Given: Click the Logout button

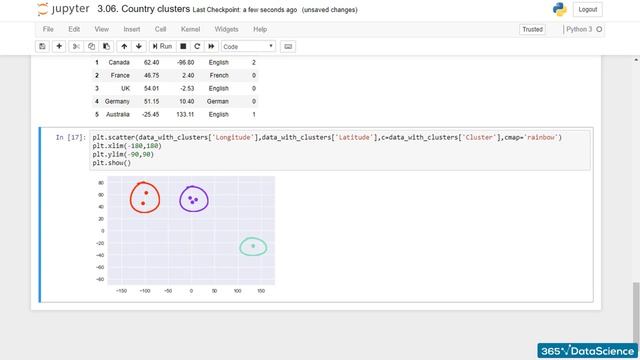Looking at the screenshot, I should 587,9.
